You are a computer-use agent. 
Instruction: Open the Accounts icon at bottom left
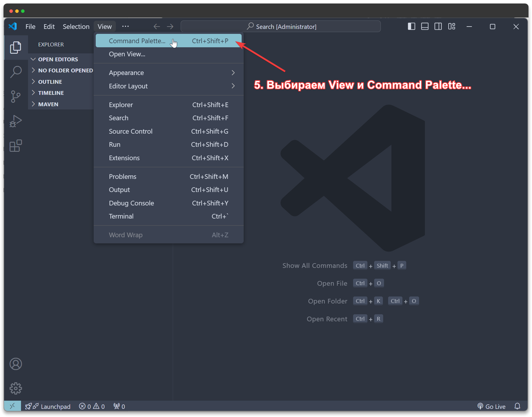click(x=16, y=364)
